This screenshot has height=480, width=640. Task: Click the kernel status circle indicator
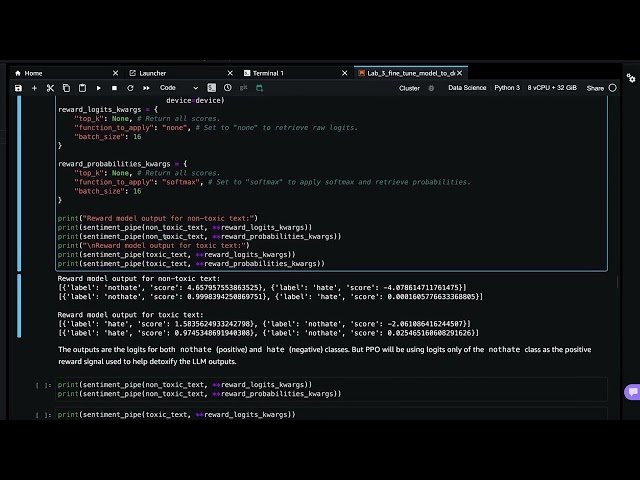(613, 88)
